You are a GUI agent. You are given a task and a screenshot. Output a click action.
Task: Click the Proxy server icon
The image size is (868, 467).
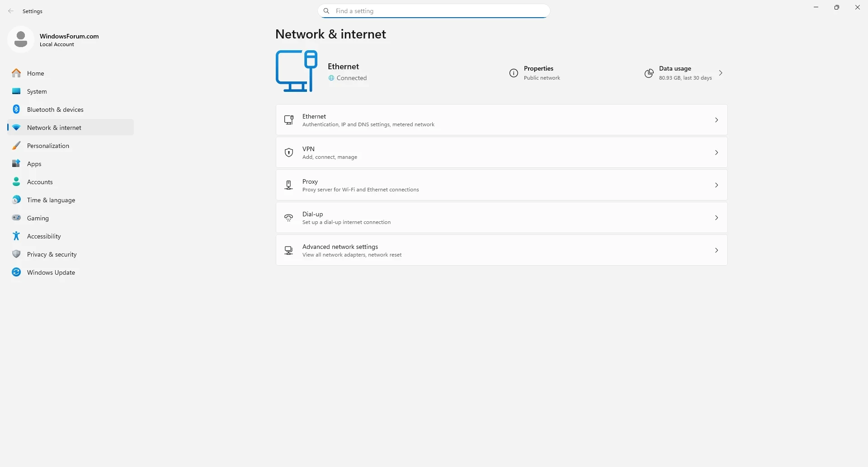(289, 185)
